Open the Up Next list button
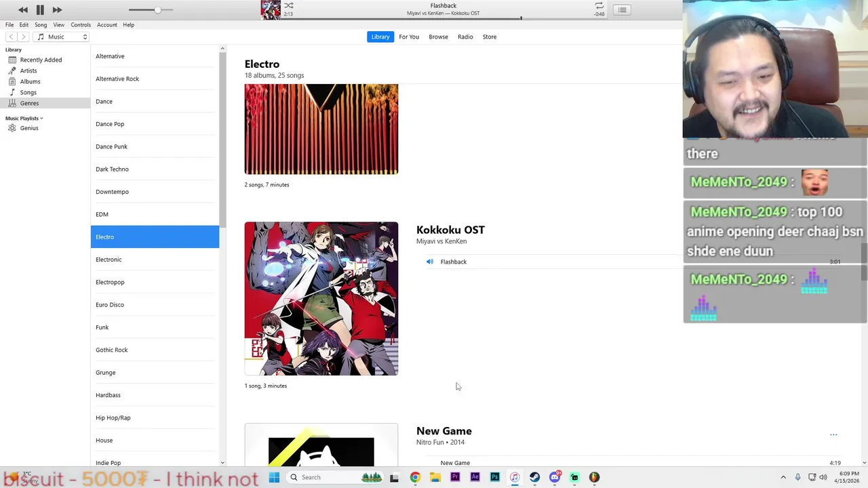The width and height of the screenshot is (868, 488). 622,10
